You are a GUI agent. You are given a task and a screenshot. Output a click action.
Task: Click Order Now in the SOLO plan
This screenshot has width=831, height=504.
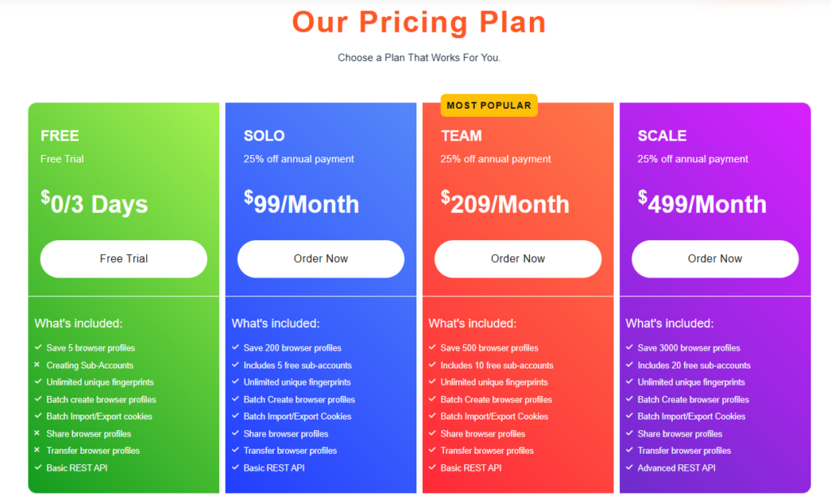[x=321, y=258]
